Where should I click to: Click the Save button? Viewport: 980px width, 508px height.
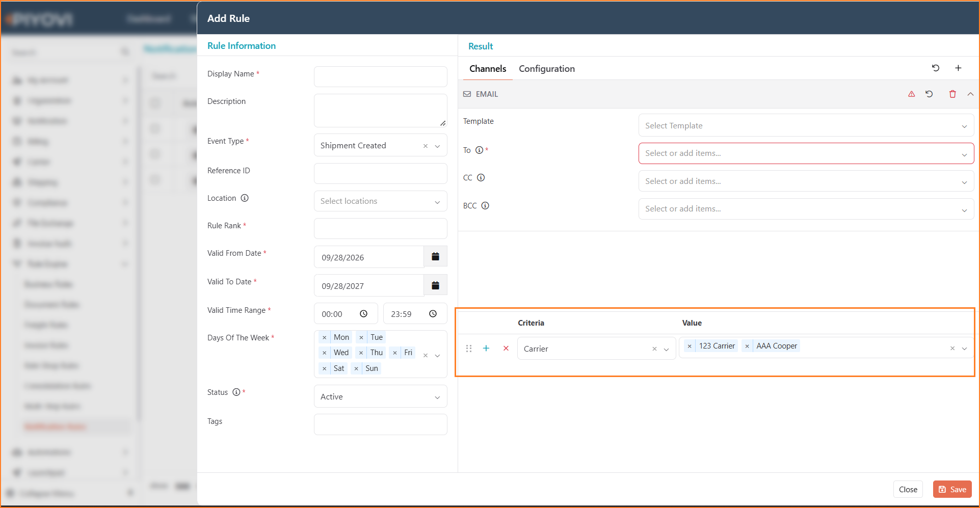[952, 489]
